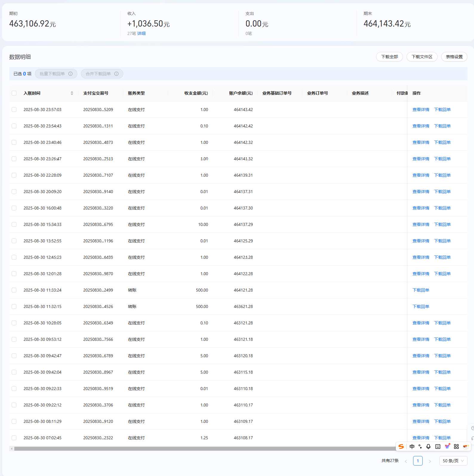
Task: Open the 50 条/页 page size dropdown
Action: tap(453, 461)
